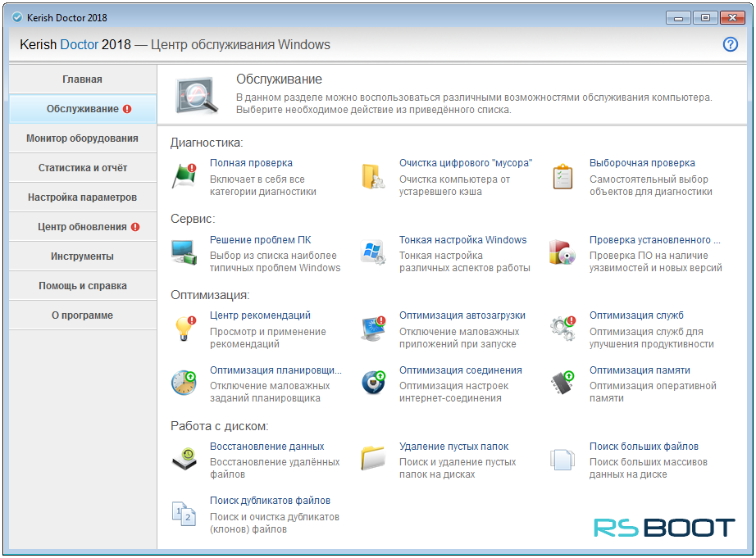The width and height of the screenshot is (756, 558).
Task: Click the folder icon for Очистка цифрового мусора
Action: pyautogui.click(x=373, y=176)
